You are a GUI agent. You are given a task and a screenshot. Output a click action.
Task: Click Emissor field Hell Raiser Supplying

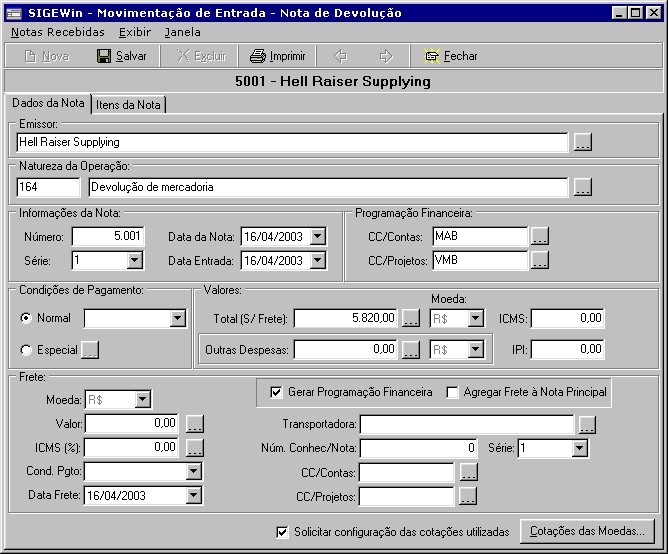[292, 142]
